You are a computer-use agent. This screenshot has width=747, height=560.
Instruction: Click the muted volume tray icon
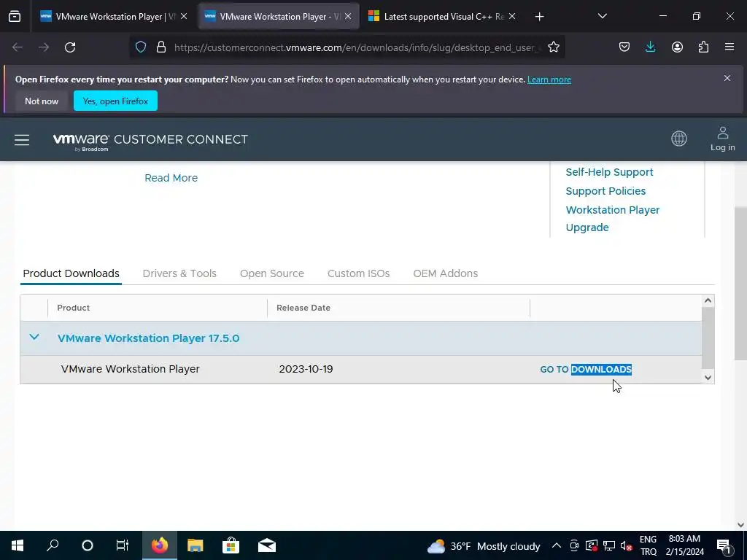pyautogui.click(x=627, y=545)
